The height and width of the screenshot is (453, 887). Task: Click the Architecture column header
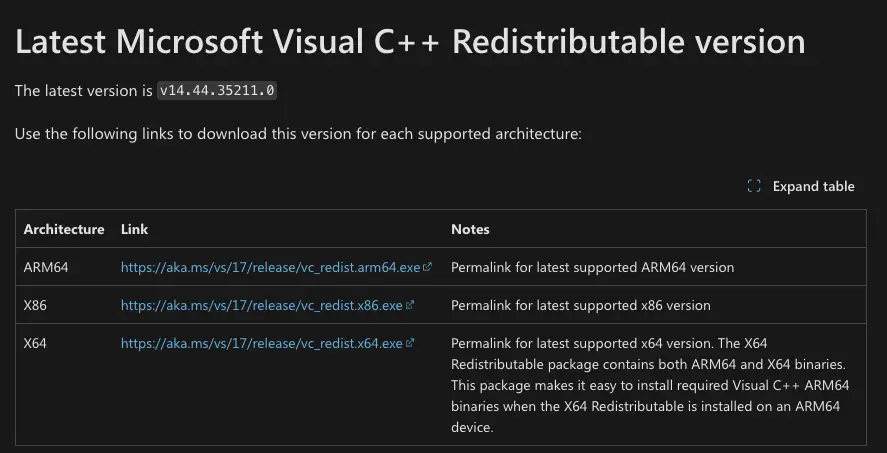coord(64,229)
